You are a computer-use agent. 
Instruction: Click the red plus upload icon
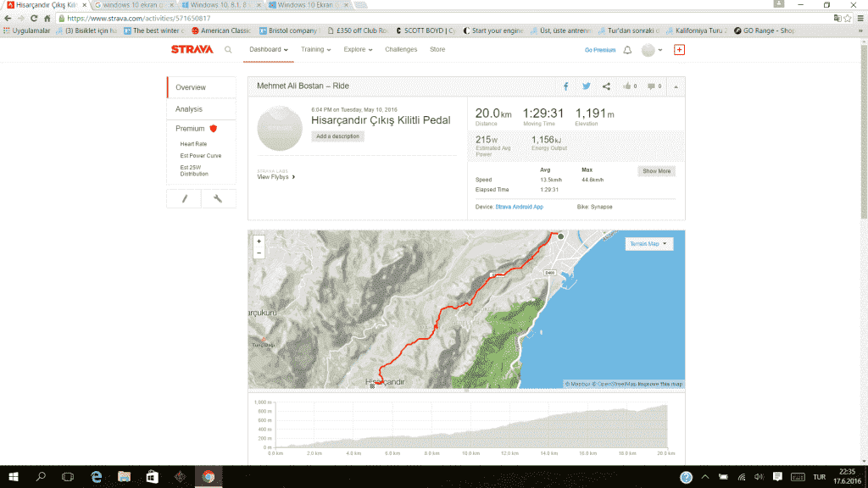pos(679,50)
